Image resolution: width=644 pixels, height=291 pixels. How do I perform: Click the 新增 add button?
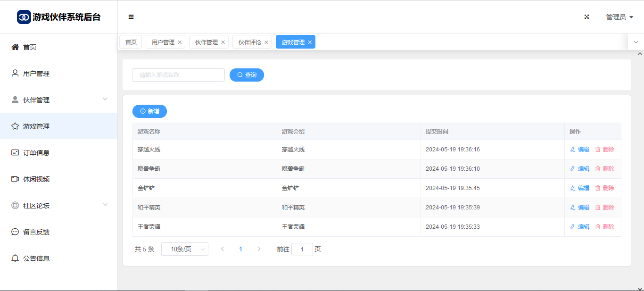[149, 111]
